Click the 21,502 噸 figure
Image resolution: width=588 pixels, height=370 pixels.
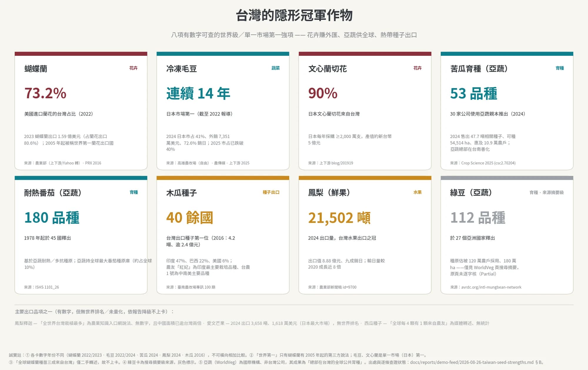click(339, 218)
